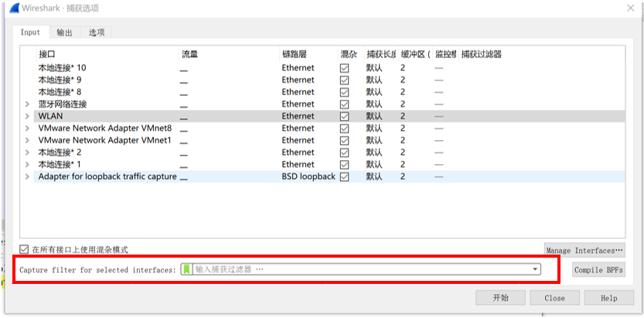
Task: Sort interfaces by the 链路层 column header
Action: pos(294,55)
